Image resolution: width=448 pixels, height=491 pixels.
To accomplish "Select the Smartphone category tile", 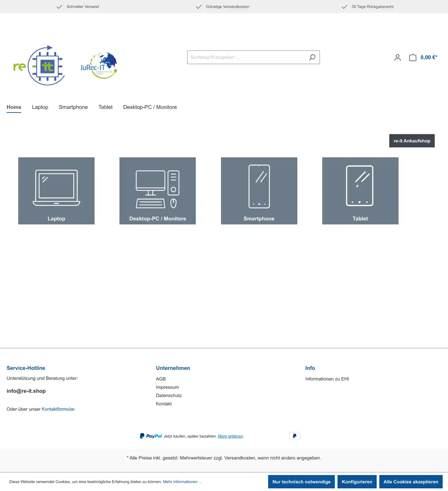I will (x=259, y=191).
